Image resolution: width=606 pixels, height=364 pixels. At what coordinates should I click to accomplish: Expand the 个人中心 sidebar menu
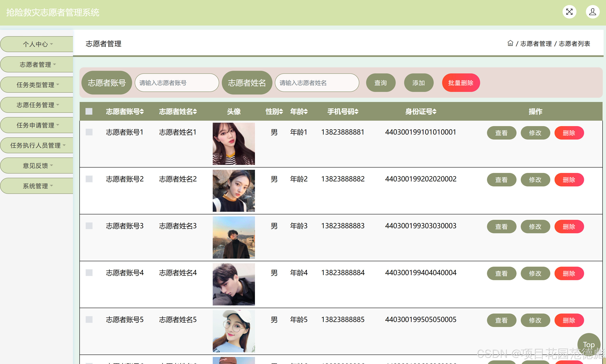point(37,44)
